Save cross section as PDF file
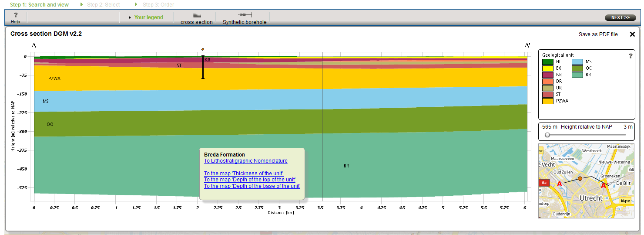The width and height of the screenshot is (644, 235). pos(598,34)
